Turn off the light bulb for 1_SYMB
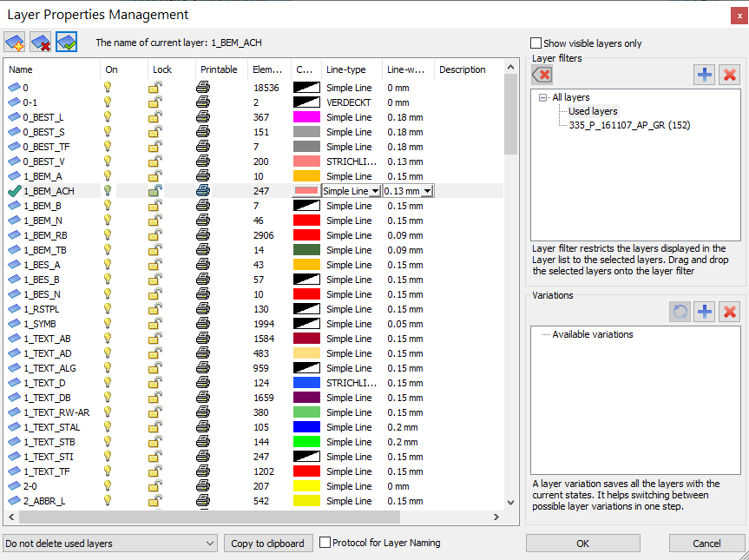749x560 pixels. tap(108, 324)
